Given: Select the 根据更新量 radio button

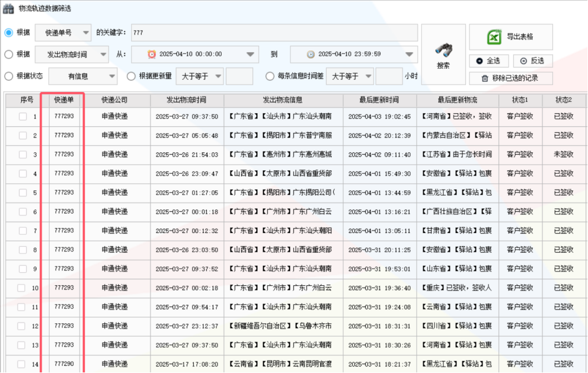Looking at the screenshot, I should pyautogui.click(x=131, y=76).
